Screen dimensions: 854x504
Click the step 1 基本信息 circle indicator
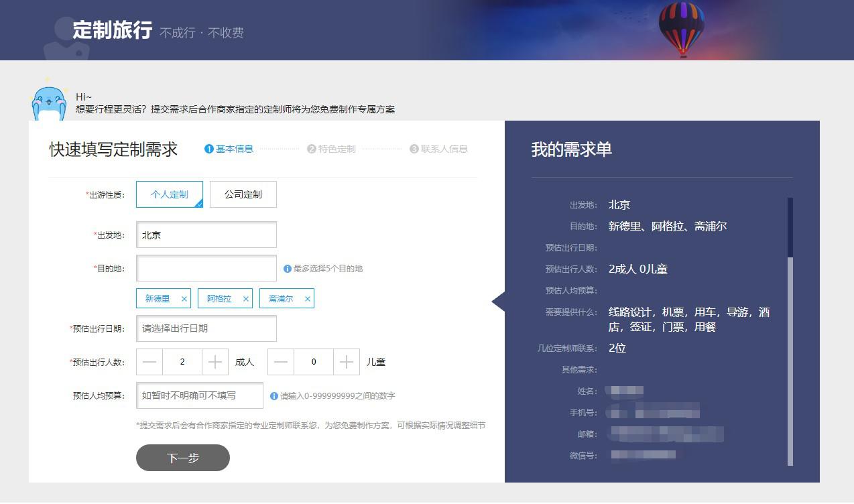click(x=208, y=149)
